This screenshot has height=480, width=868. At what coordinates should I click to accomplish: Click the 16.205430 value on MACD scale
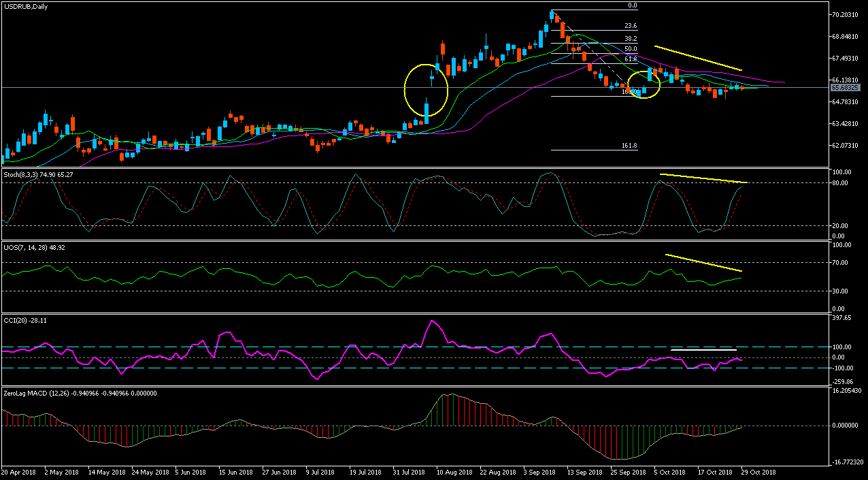pos(847,391)
